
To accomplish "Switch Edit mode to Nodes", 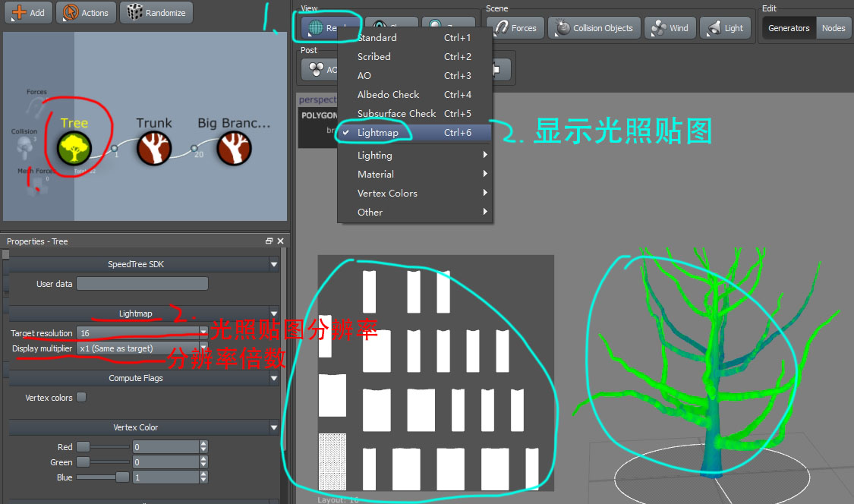I will [834, 27].
